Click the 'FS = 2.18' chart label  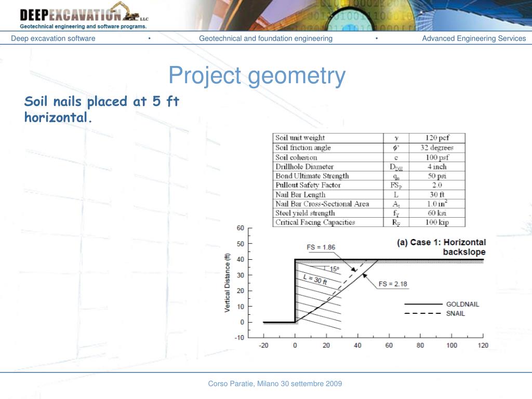tap(393, 284)
